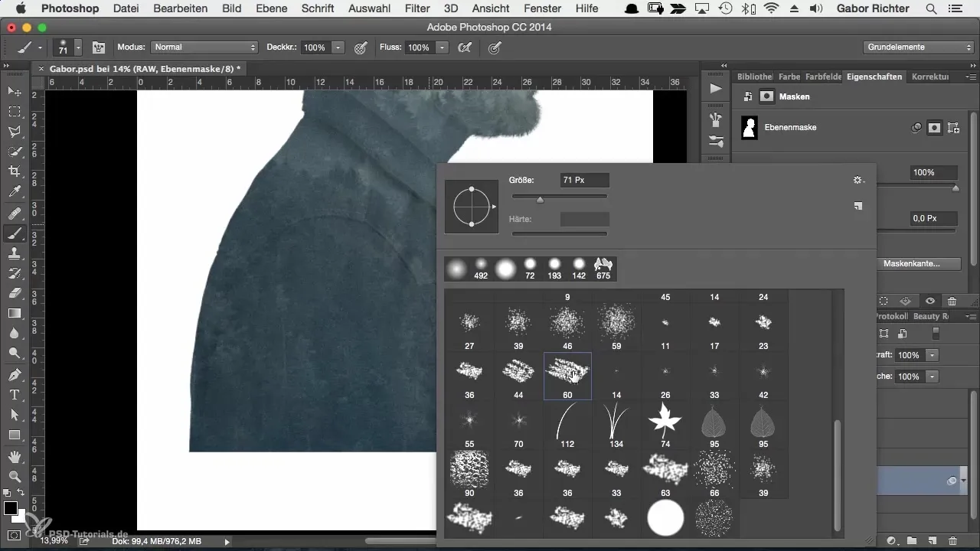The width and height of the screenshot is (980, 551).
Task: Select the Type tool
Action: [x=15, y=395]
